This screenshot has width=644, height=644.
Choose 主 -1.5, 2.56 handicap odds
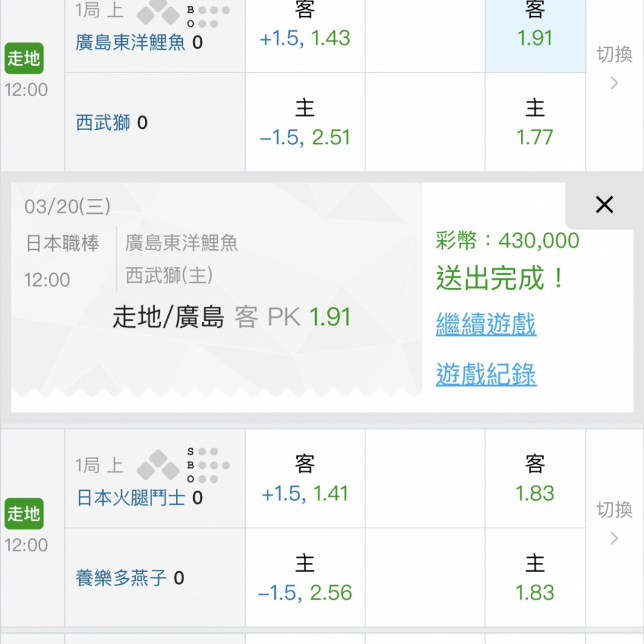[x=305, y=578]
